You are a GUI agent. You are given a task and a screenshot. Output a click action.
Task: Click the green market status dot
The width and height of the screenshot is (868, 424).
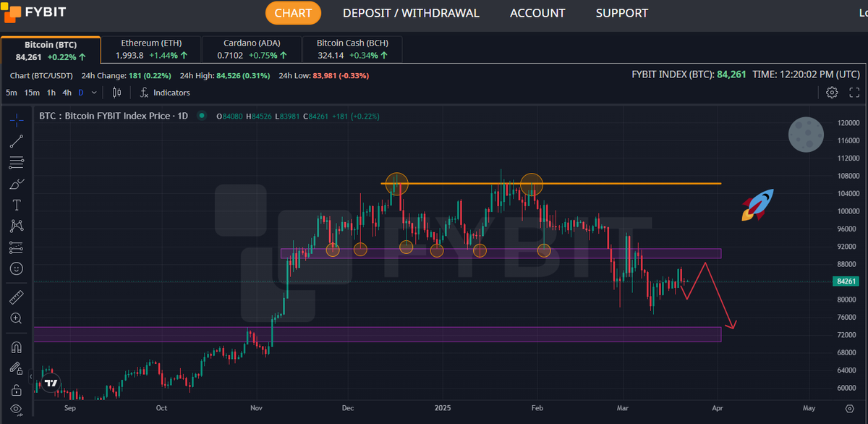tap(201, 116)
